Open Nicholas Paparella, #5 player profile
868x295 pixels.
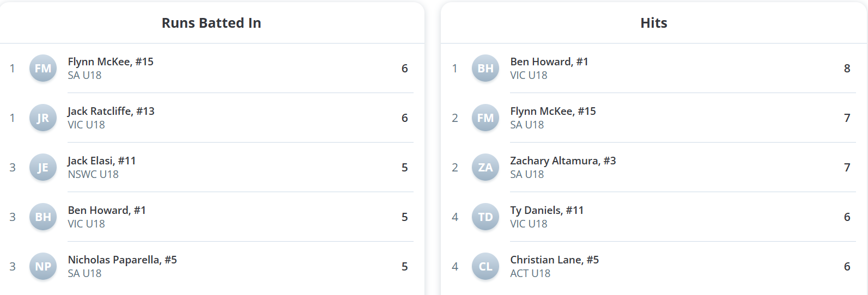[x=122, y=260]
